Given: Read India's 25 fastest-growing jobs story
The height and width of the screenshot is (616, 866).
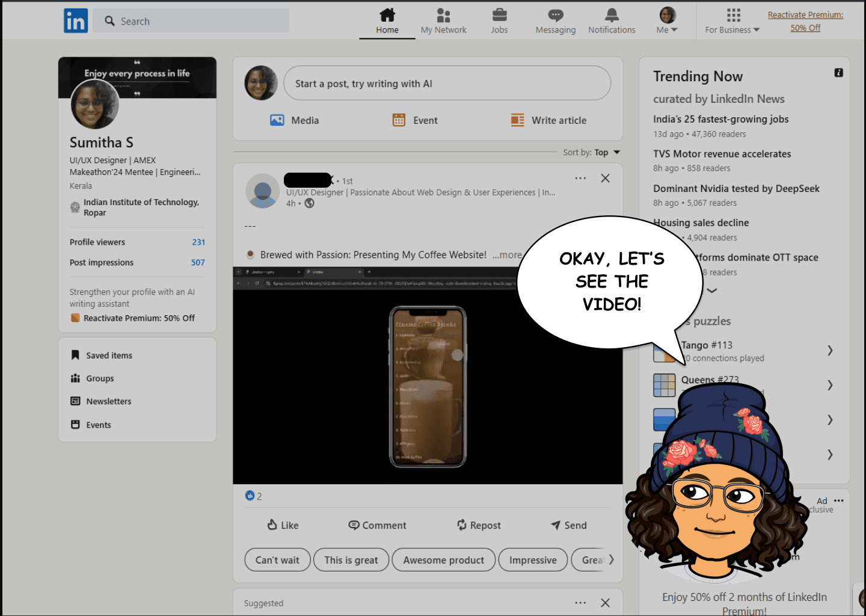Looking at the screenshot, I should pos(721,119).
